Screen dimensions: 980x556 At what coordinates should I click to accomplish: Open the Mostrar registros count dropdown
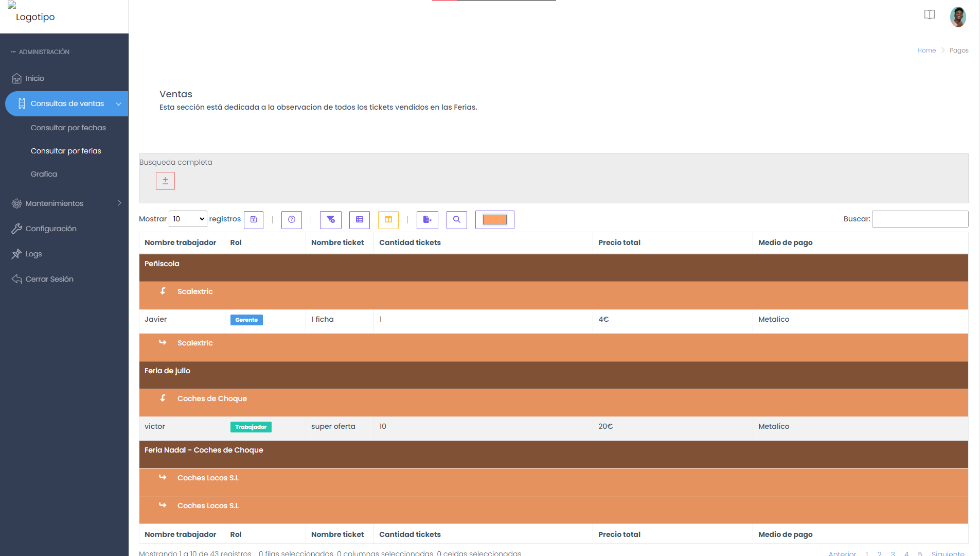[188, 219]
